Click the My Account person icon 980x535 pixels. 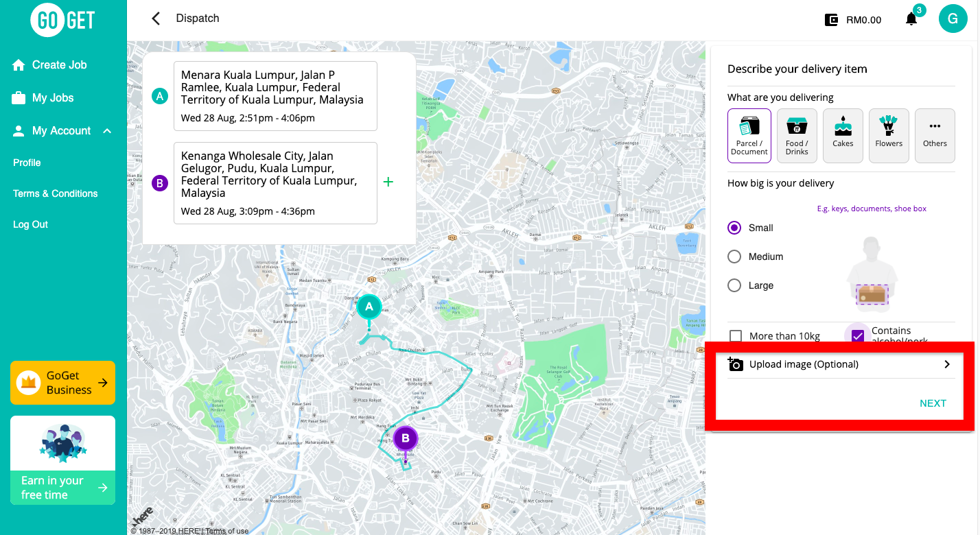pyautogui.click(x=19, y=130)
